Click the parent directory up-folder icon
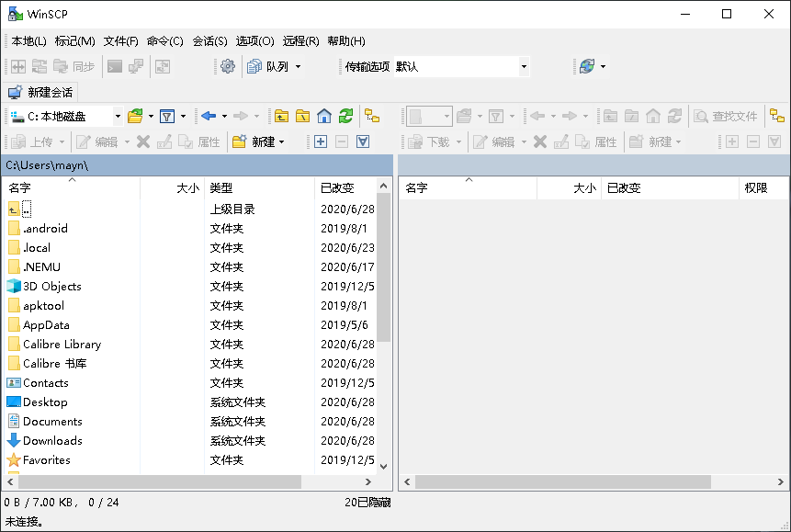Viewport: 791px width, 532px height. (x=14, y=209)
